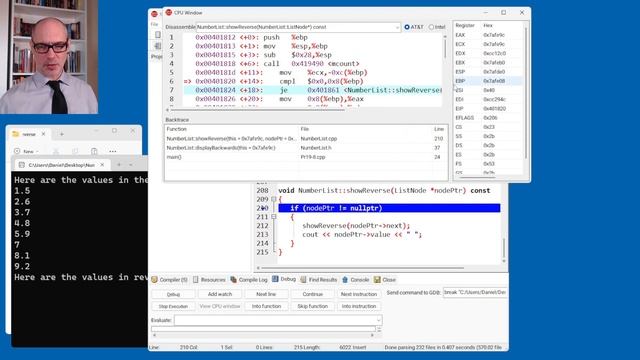
Task: Open File Explorer's more options ellipsis
Action: [x=113, y=151]
